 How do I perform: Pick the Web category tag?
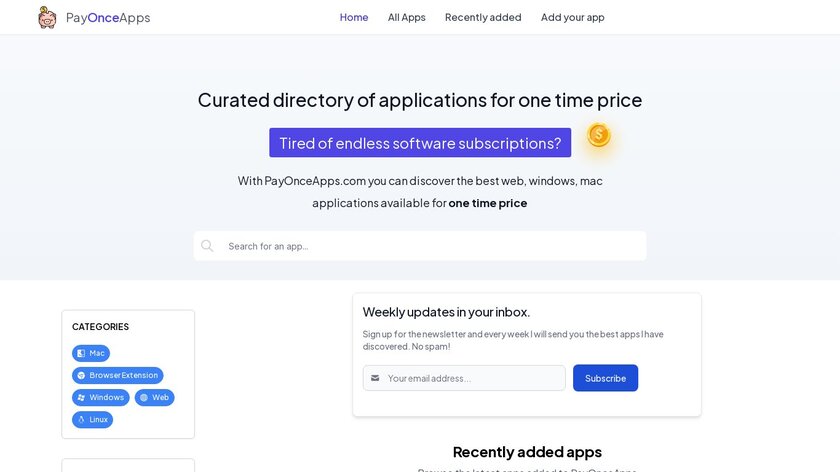click(154, 397)
